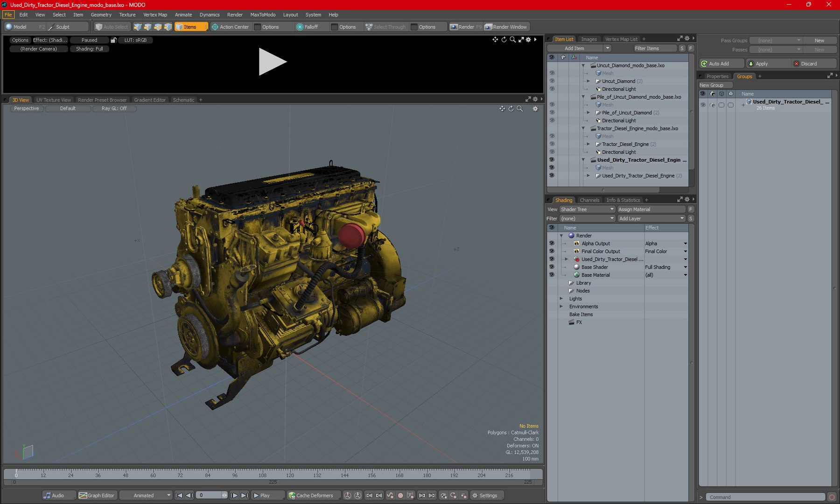This screenshot has height=504, width=840.
Task: Expand Environments in Shader Tree
Action: click(x=561, y=307)
